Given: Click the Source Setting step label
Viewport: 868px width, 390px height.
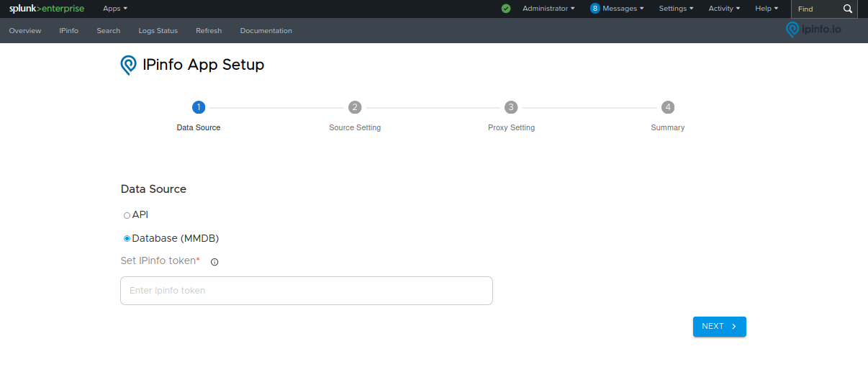Looking at the screenshot, I should [x=355, y=127].
